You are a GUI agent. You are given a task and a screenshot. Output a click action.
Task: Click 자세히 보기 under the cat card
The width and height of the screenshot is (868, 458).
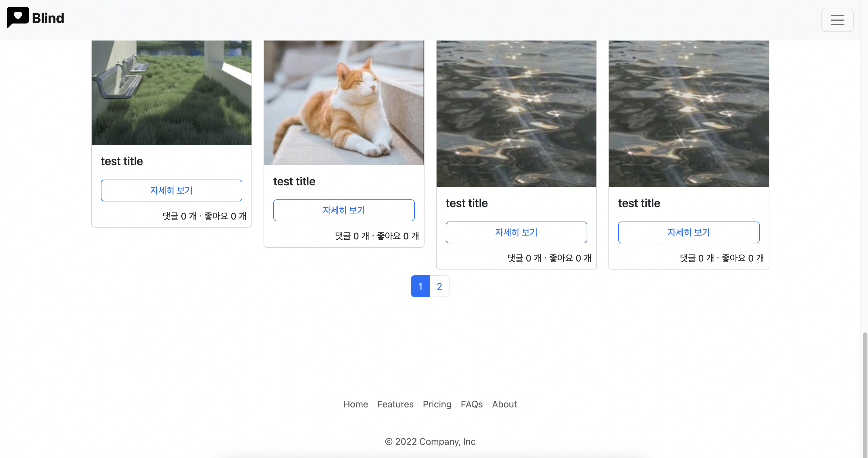pyautogui.click(x=344, y=210)
